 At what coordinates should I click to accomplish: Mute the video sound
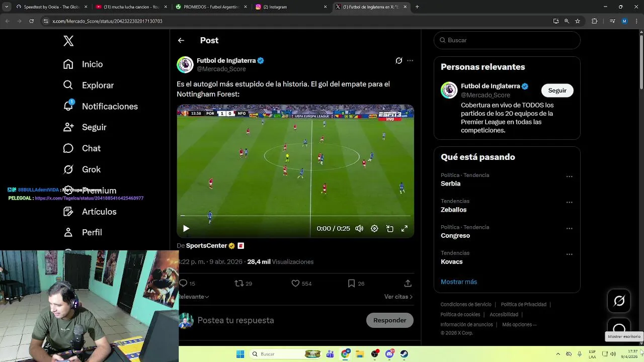click(359, 228)
